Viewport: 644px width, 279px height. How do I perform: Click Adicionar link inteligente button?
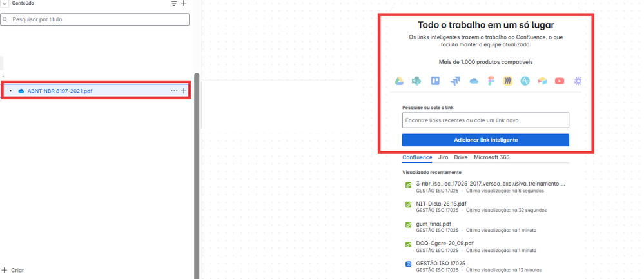coord(485,140)
